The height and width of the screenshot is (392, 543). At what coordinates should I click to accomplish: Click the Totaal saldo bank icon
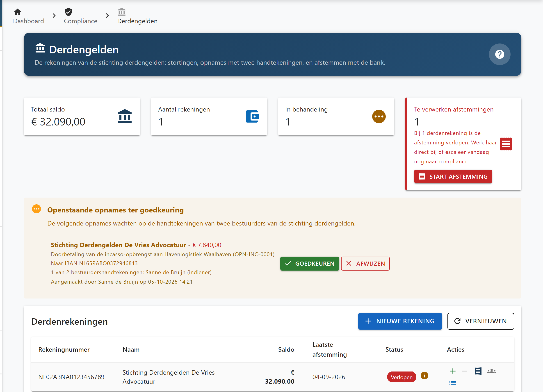click(x=125, y=116)
